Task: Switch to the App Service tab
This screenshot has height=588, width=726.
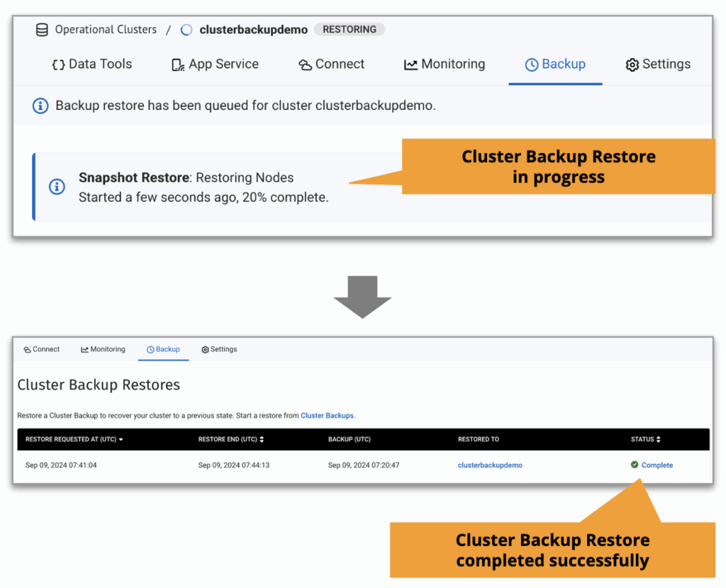Action: pyautogui.click(x=216, y=64)
